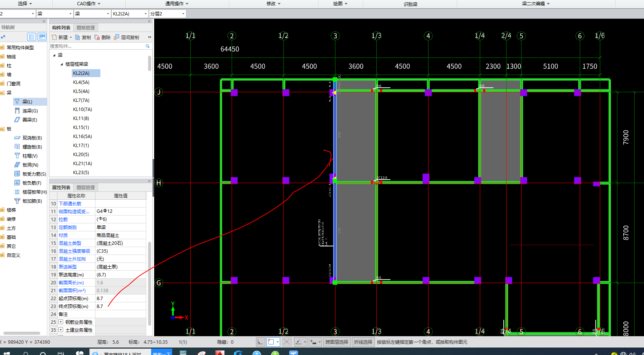
Task: Click the component list vertical scrollbar
Action: click(150, 63)
